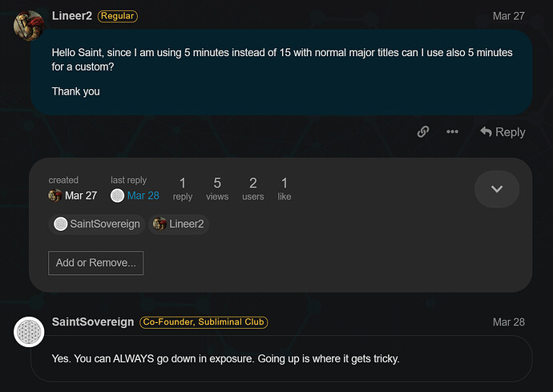Click the 1 reply count
Image resolution: width=553 pixels, height=392 pixels.
point(183,188)
